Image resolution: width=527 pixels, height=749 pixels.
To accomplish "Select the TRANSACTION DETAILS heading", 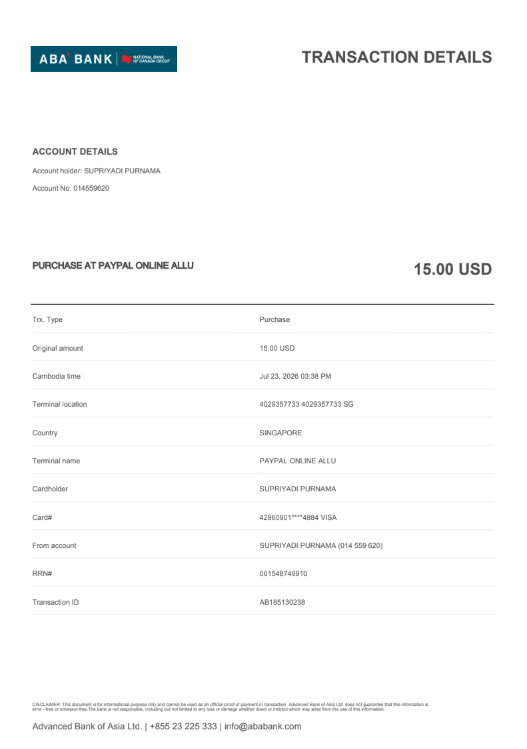I will [x=397, y=57].
